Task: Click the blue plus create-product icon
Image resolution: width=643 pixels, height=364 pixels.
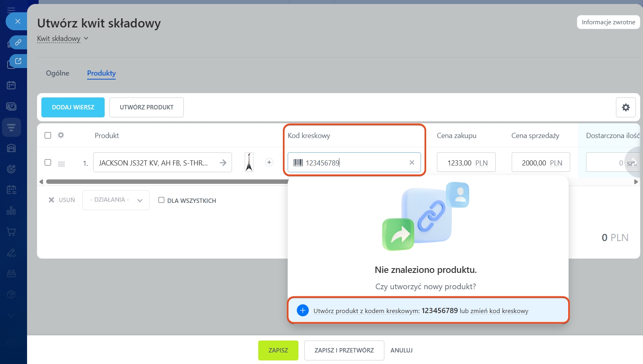Action: [302, 310]
